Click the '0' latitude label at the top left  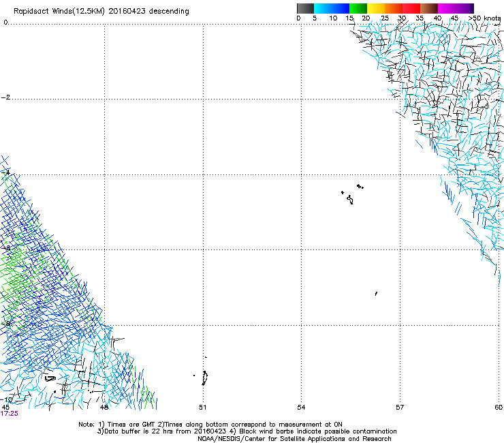pyautogui.click(x=5, y=22)
